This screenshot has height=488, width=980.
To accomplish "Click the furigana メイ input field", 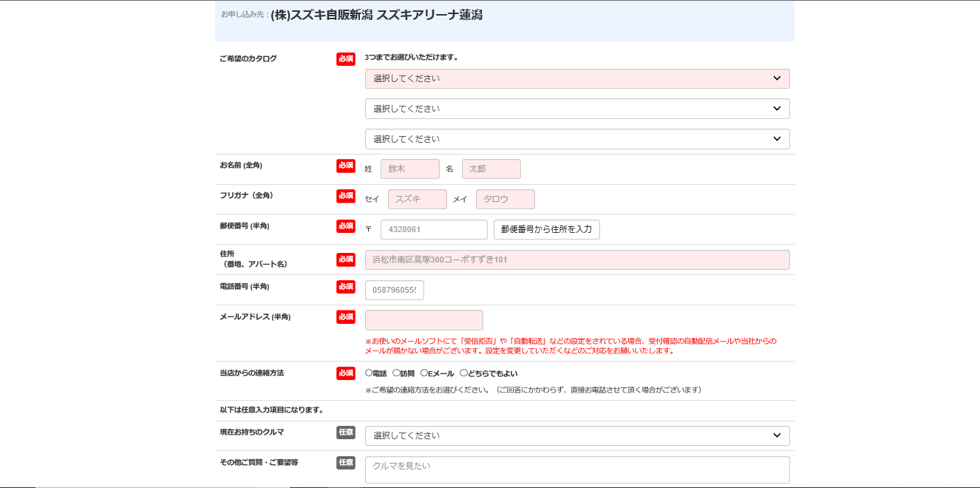I will (505, 199).
